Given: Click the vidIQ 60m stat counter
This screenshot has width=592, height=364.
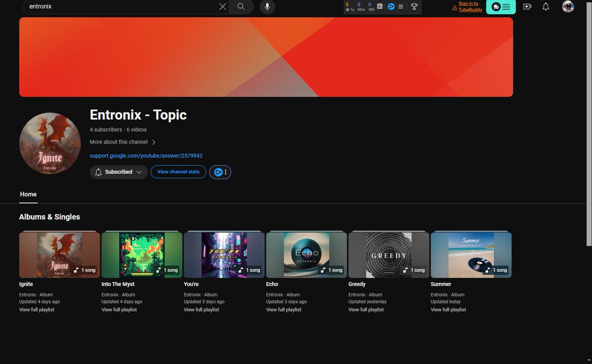Looking at the screenshot, I should [361, 6].
